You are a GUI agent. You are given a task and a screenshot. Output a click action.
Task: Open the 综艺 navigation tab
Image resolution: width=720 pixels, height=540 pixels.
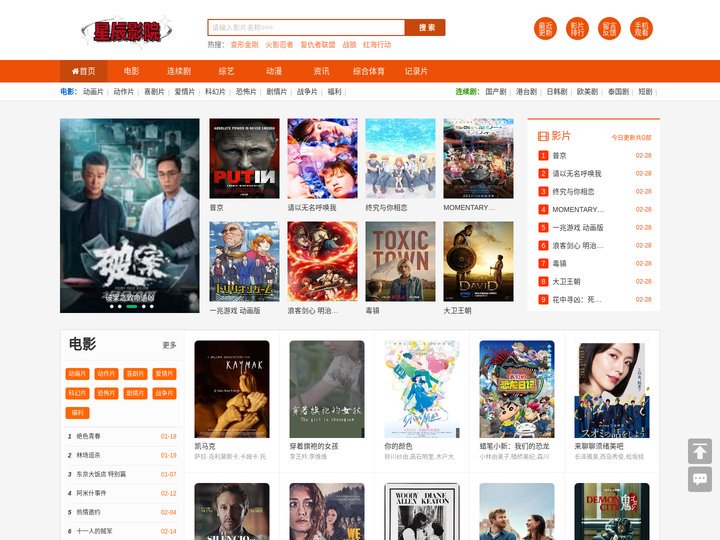click(226, 71)
